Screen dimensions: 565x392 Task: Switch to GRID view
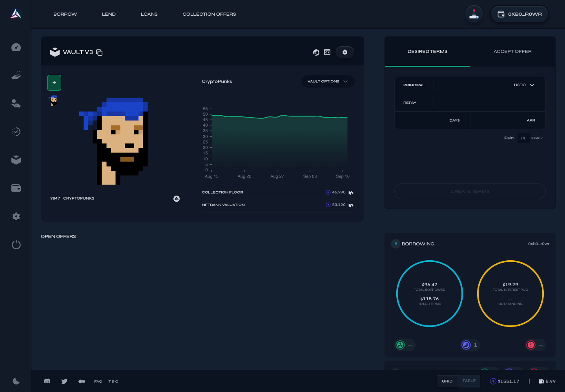click(447, 381)
